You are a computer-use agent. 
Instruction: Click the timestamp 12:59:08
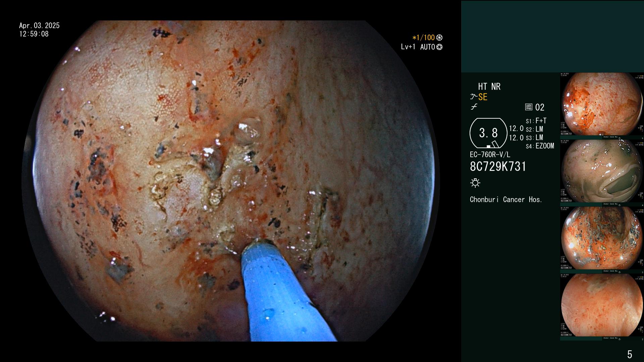click(x=34, y=34)
